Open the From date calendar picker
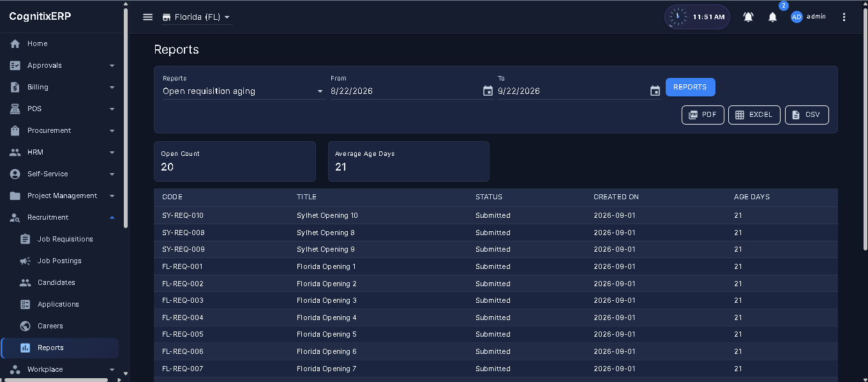Viewport: 868px width, 382px height. [x=488, y=91]
